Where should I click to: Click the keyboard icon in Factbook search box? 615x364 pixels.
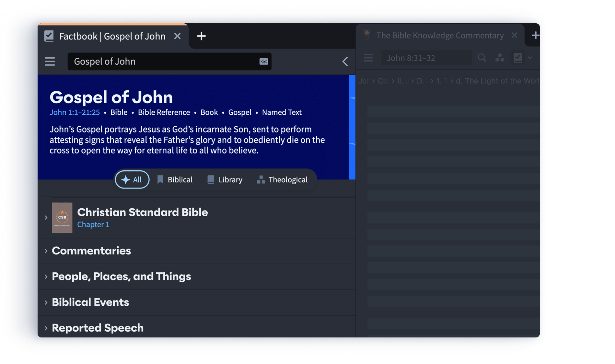264,62
